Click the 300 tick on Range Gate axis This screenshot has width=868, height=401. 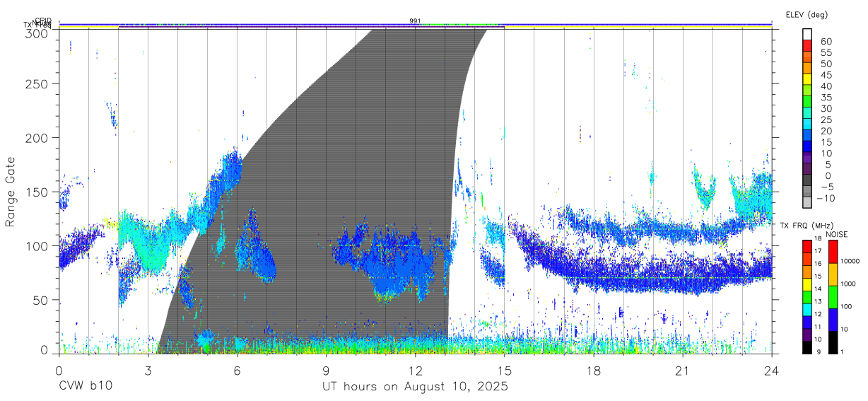[37, 33]
